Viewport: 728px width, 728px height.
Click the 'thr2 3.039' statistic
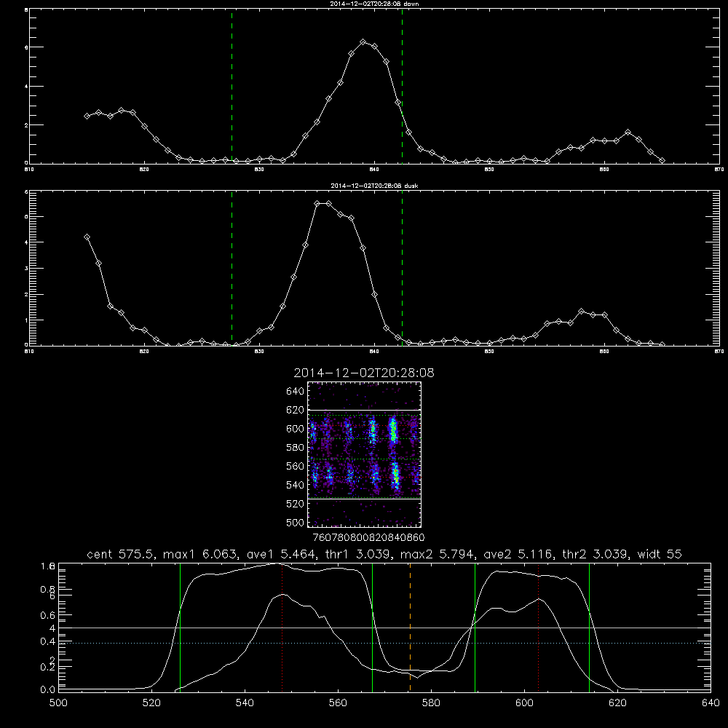coord(596,554)
